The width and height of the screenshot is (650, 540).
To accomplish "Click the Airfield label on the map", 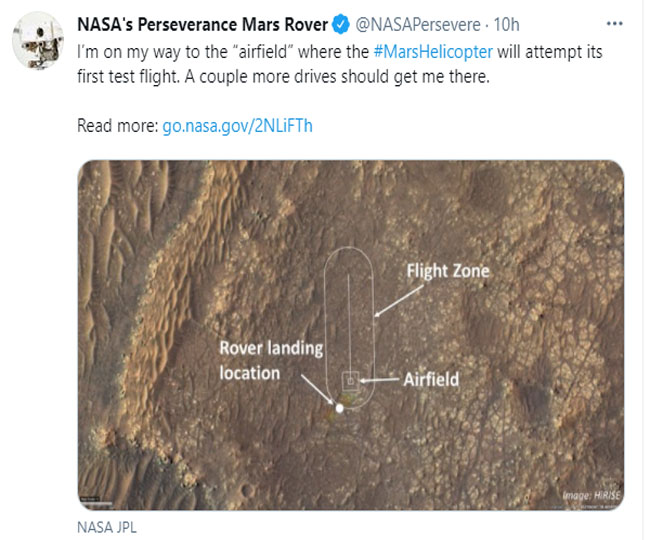I will click(431, 380).
